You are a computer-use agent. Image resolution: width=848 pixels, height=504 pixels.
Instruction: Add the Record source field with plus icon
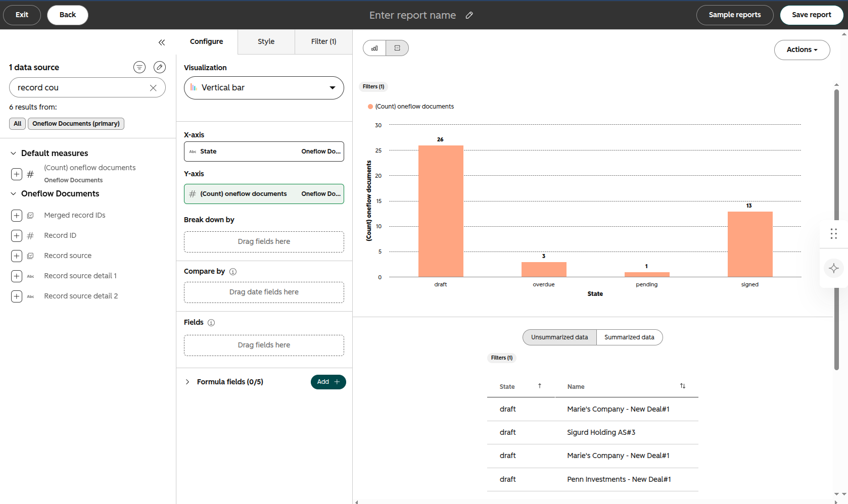pos(17,256)
